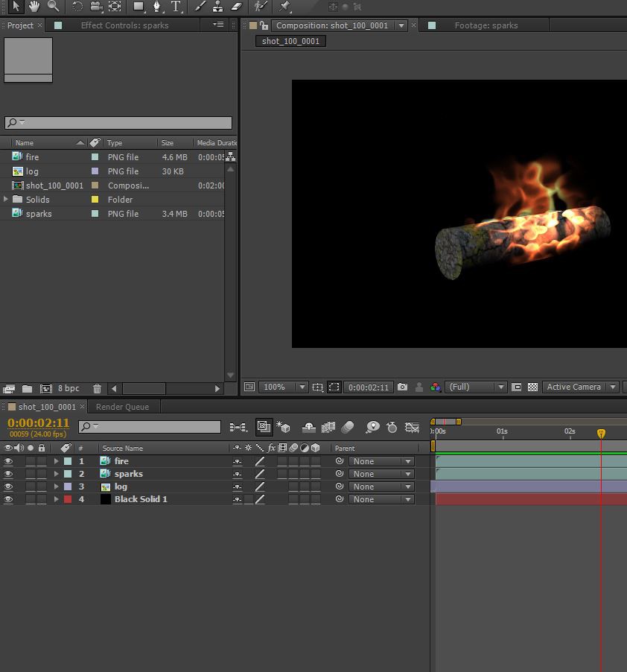Switch to the Project tab
This screenshot has height=672, width=627.
click(x=20, y=25)
